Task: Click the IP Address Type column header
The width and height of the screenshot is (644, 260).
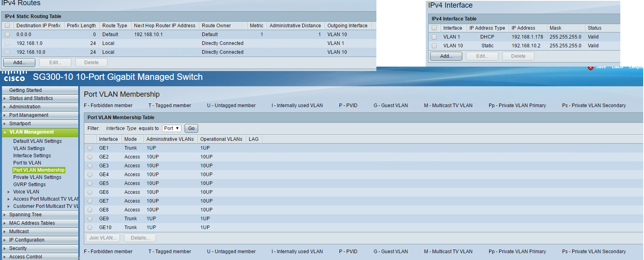Action: coord(487,28)
